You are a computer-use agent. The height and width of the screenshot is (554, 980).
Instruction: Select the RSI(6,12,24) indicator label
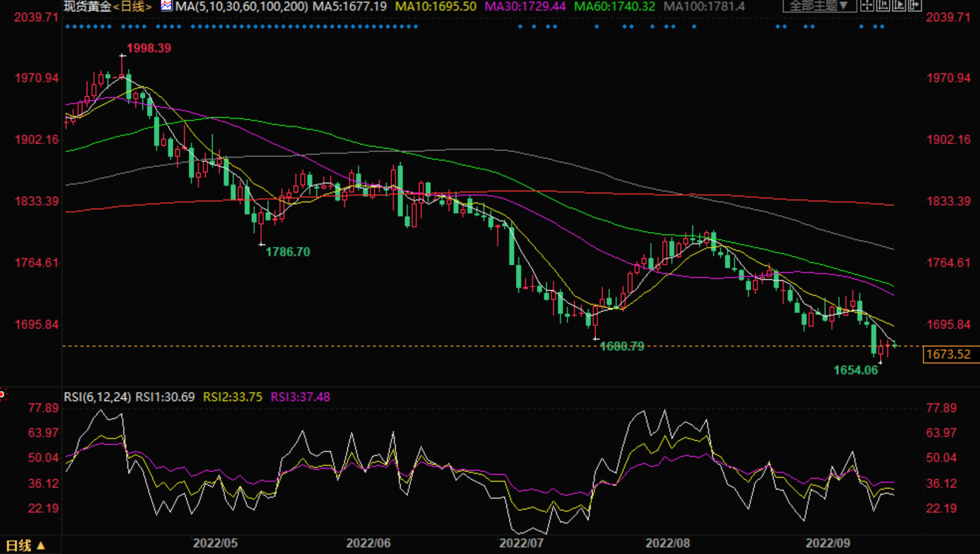tap(97, 397)
